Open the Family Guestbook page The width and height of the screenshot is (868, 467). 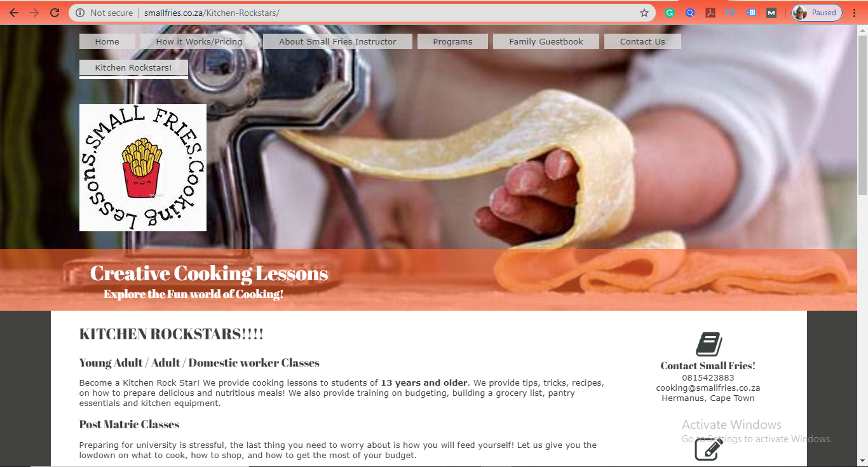[546, 41]
